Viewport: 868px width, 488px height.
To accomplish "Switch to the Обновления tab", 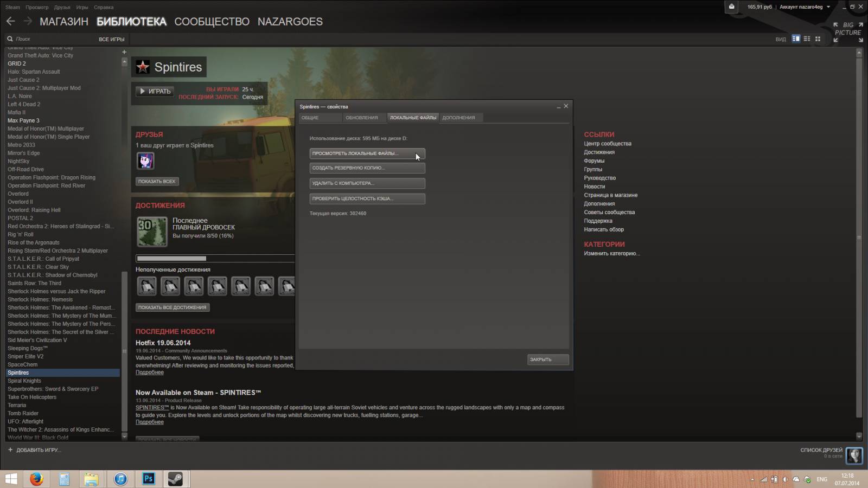I will [x=365, y=118].
